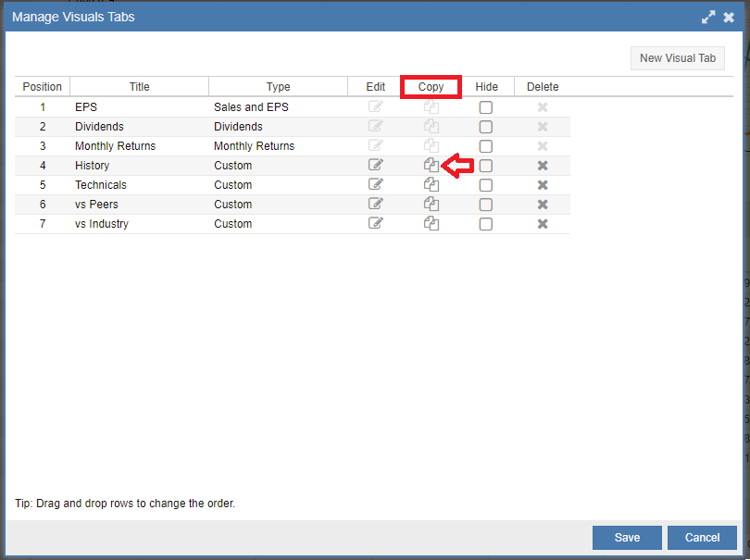Viewport: 750px width, 560px height.
Task: Click the Hide column header
Action: click(486, 87)
